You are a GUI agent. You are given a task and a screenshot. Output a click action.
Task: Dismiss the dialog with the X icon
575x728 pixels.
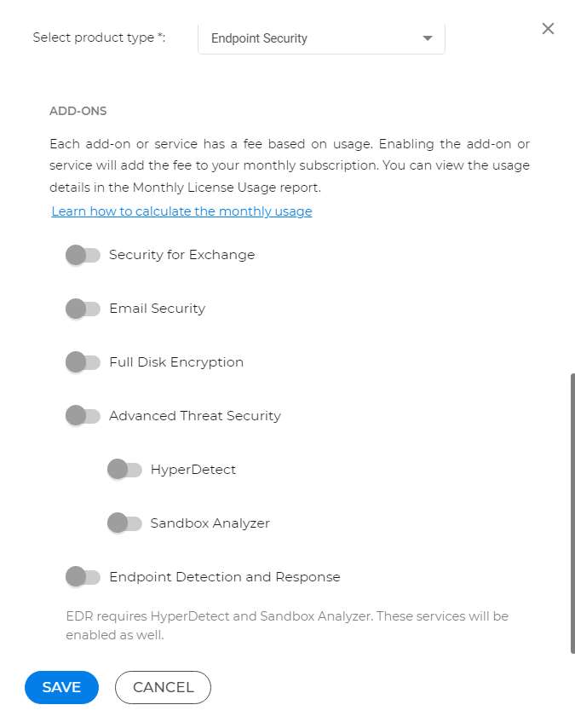(548, 28)
